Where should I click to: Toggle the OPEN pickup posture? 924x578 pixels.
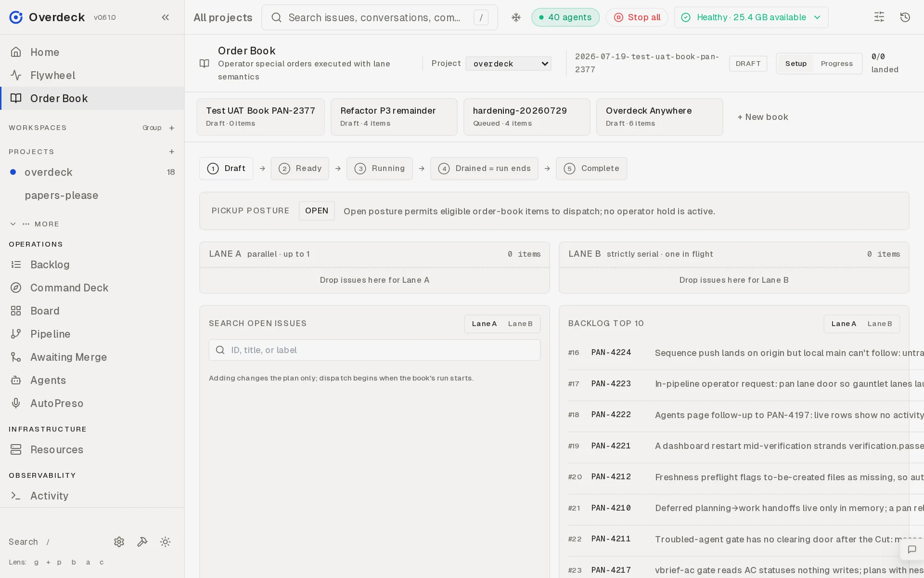pos(317,211)
